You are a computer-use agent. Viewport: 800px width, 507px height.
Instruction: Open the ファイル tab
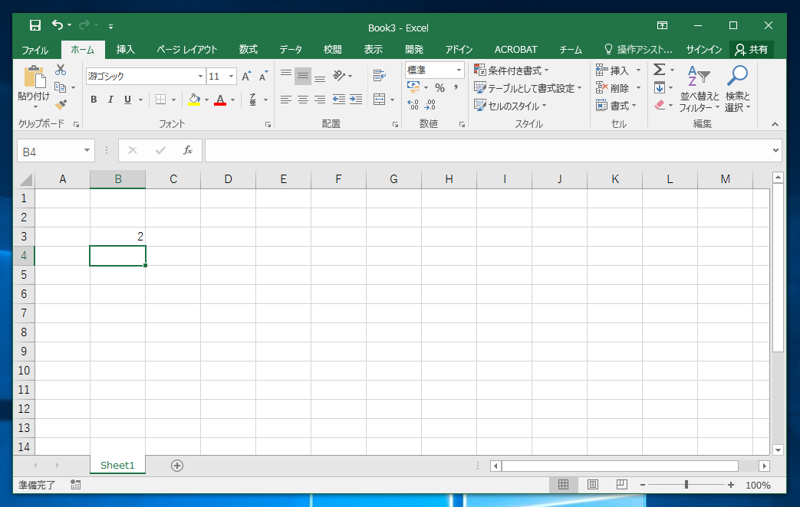[35, 49]
